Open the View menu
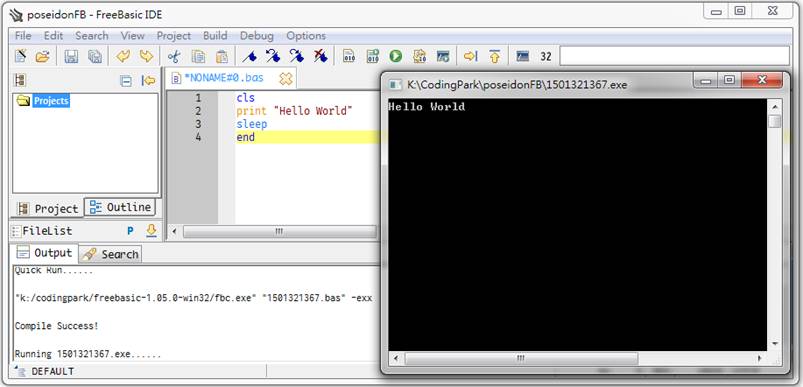The height and width of the screenshot is (387, 803). point(133,36)
